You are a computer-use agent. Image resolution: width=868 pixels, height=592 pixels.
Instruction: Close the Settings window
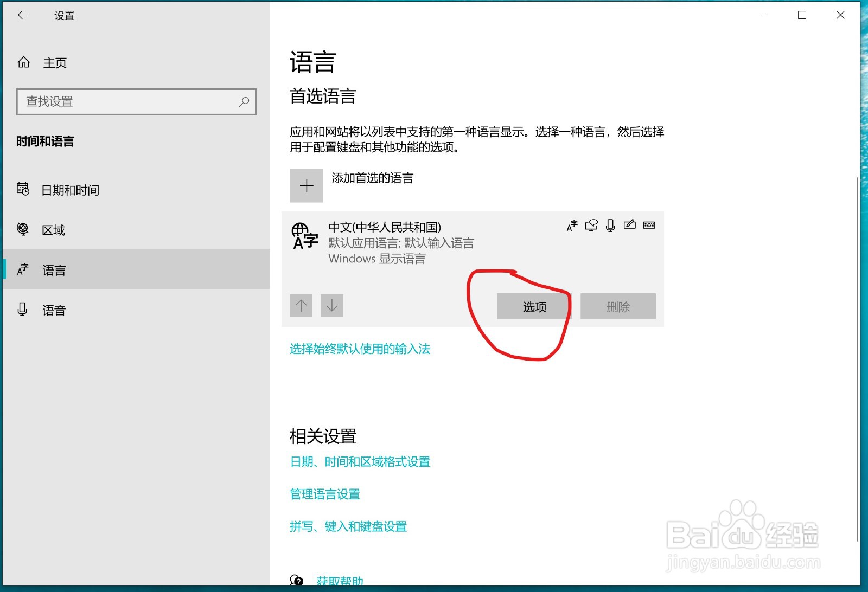click(x=840, y=15)
